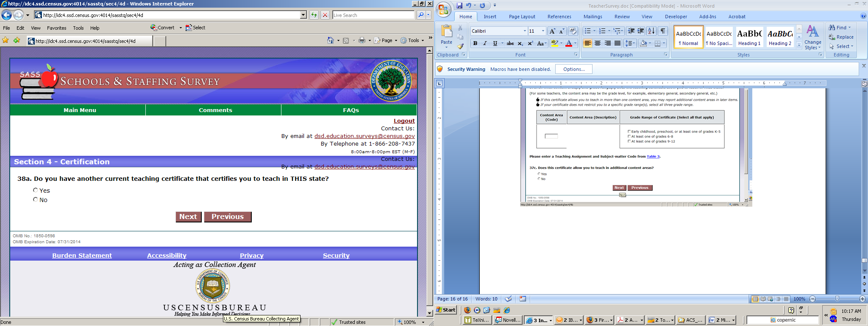The image size is (868, 326).
Task: Click the Paste clipboard icon in Word
Action: point(446,31)
